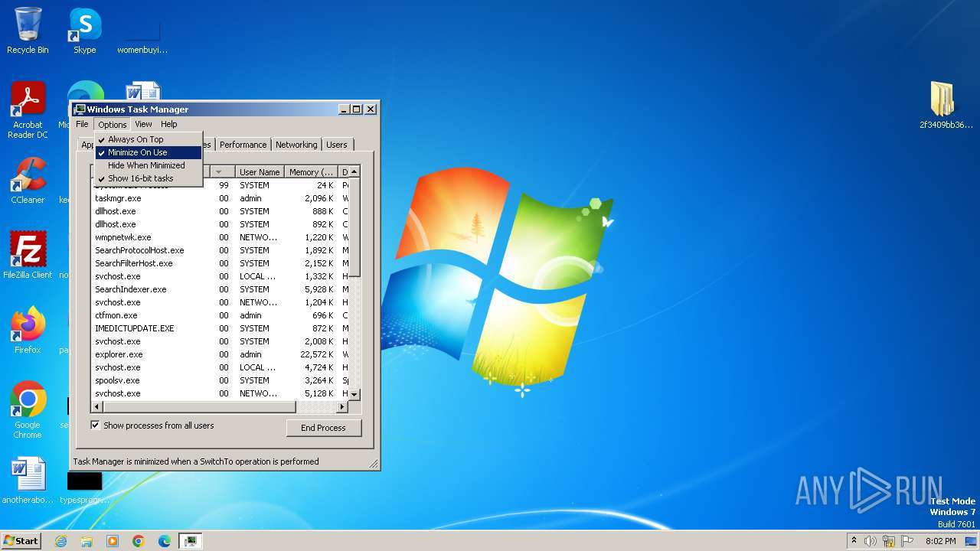Open Google Chrome desktop shortcut
This screenshot has height=551, width=980.
coord(28,409)
